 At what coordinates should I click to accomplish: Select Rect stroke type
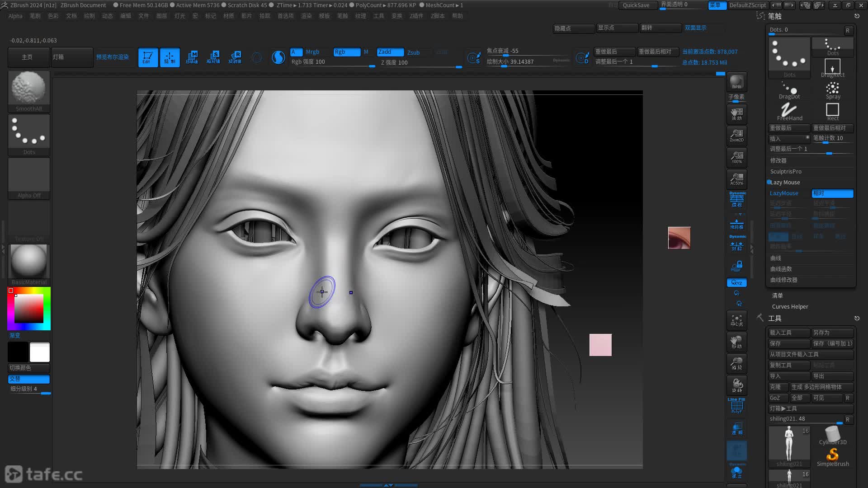pos(833,112)
